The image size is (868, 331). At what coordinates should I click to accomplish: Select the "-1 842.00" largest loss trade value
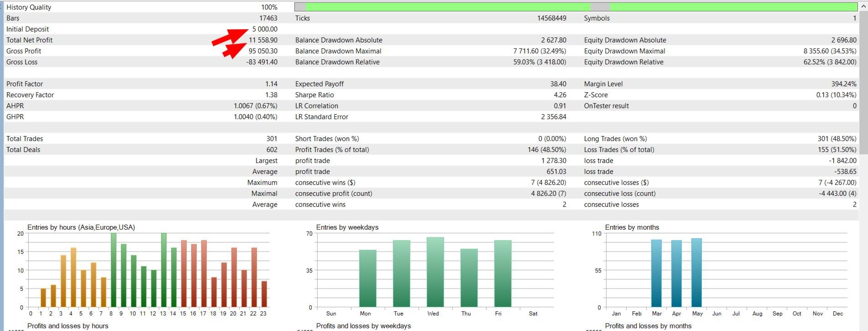pyautogui.click(x=842, y=161)
